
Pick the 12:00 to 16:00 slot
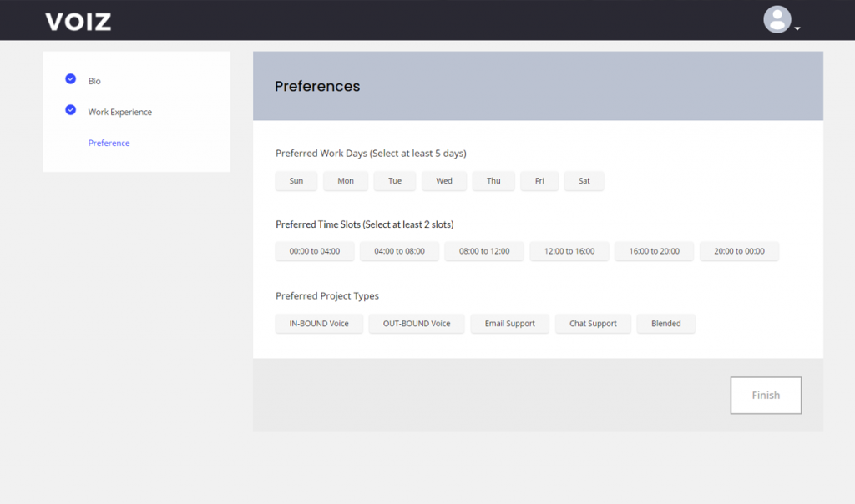[x=569, y=251]
